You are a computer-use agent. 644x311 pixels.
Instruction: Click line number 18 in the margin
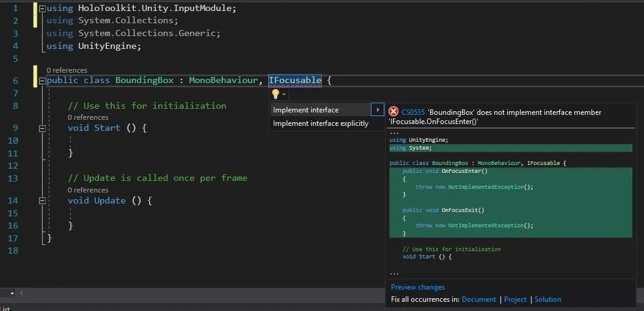click(13, 250)
